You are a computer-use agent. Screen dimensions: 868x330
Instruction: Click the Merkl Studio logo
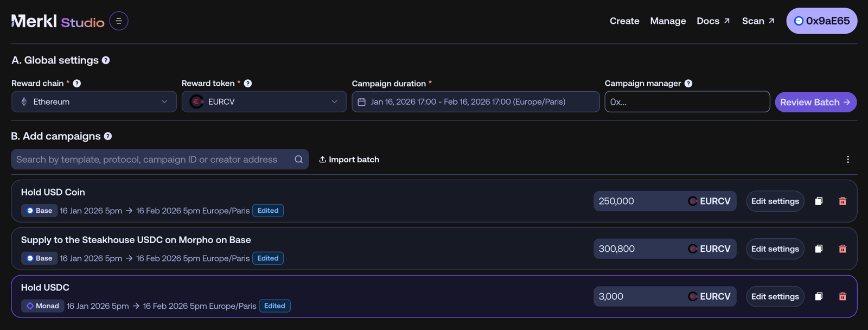point(58,21)
